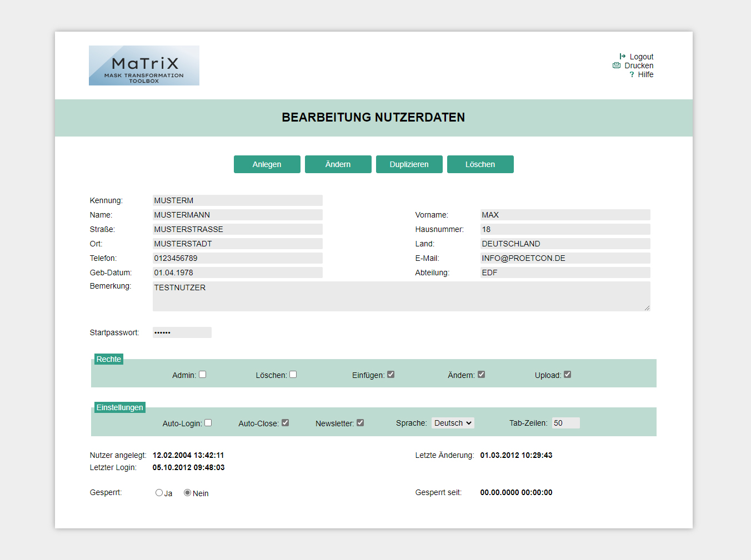Focus the E-Mail input field

tap(564, 258)
